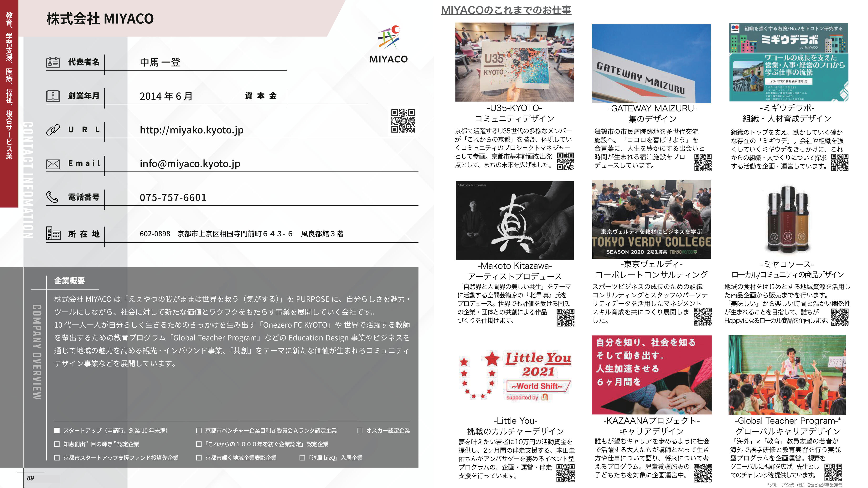Click the QR code under U35-KYOTO description

point(565,161)
